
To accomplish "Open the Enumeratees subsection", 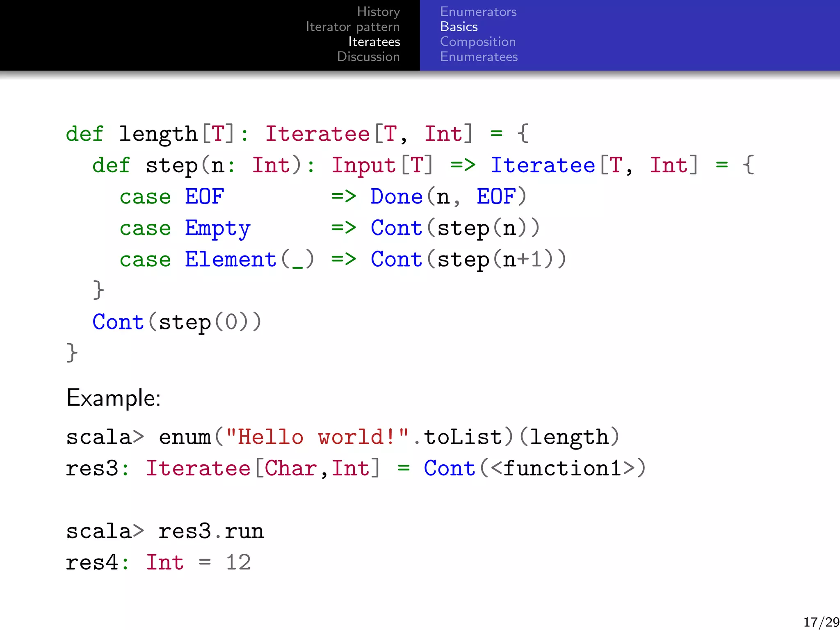I will pyautogui.click(x=479, y=57).
